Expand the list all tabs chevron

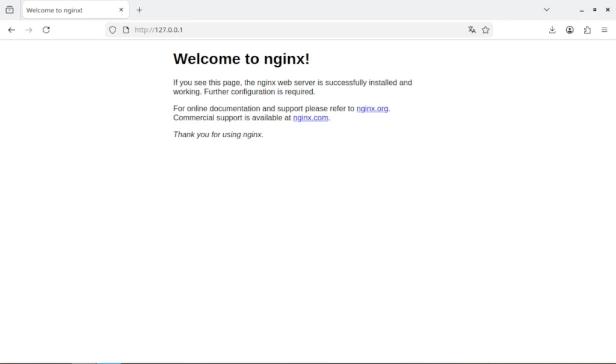tap(546, 10)
